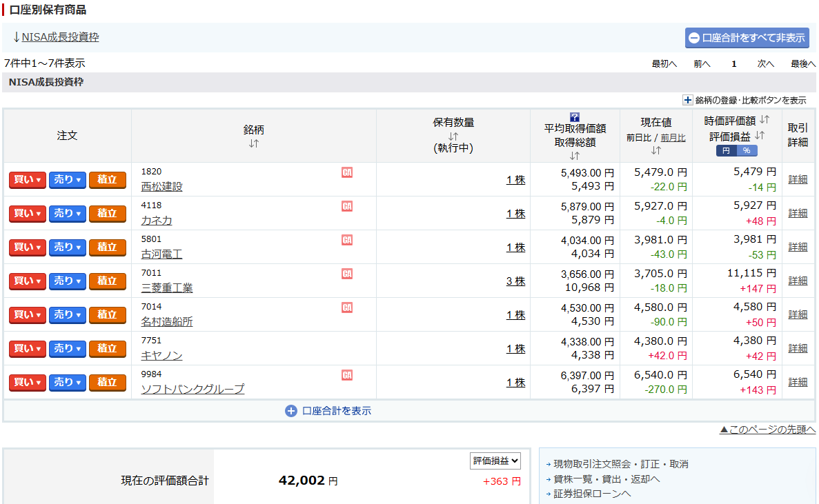Open 詳細 link for キヤノン
Image resolution: width=819 pixels, height=504 pixels.
click(x=798, y=348)
